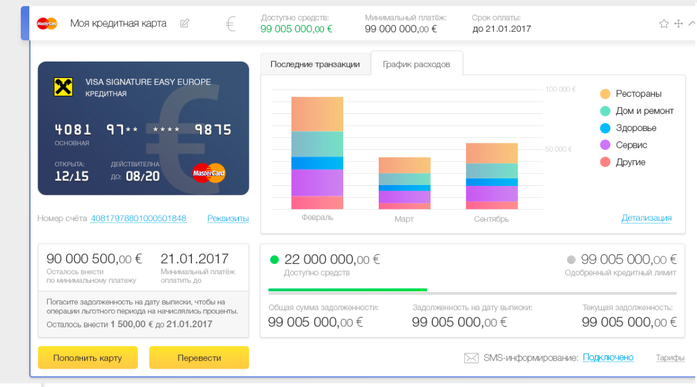Click the Рестораны orange legend swatch

tap(605, 94)
